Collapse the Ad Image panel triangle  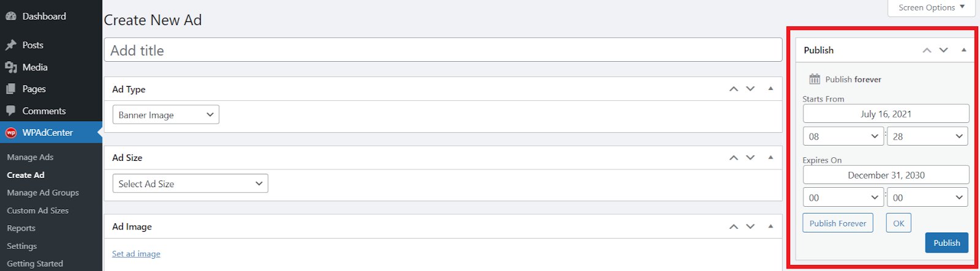point(771,226)
